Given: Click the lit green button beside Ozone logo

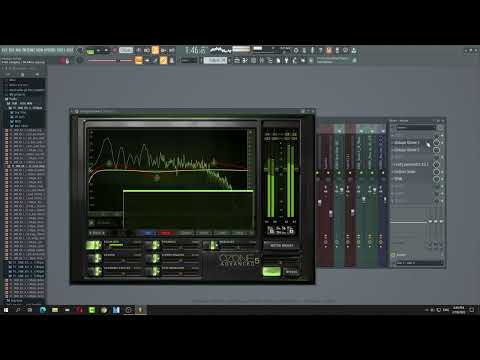Looking at the screenshot, I should (271, 271).
